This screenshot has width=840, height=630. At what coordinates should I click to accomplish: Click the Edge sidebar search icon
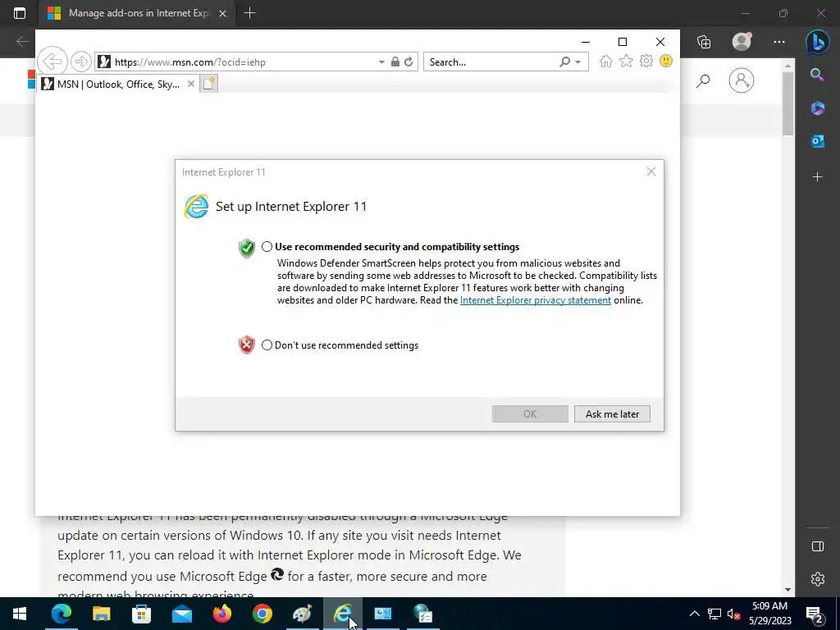(x=817, y=75)
